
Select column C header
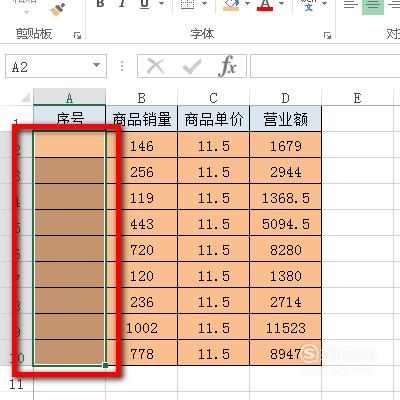tap(214, 98)
